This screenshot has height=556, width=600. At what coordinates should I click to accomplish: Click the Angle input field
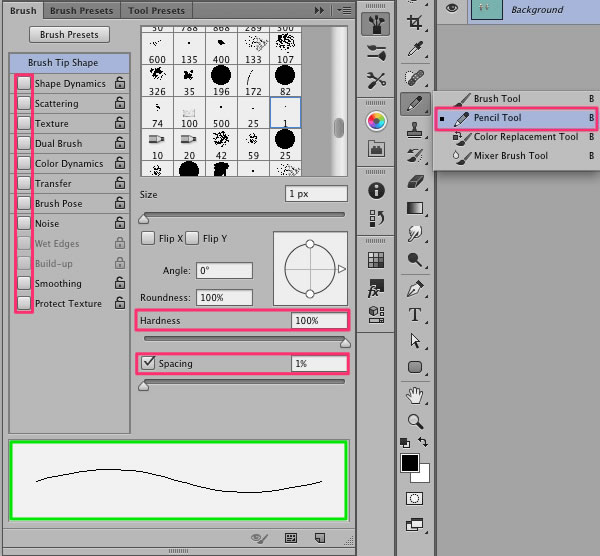coord(224,271)
